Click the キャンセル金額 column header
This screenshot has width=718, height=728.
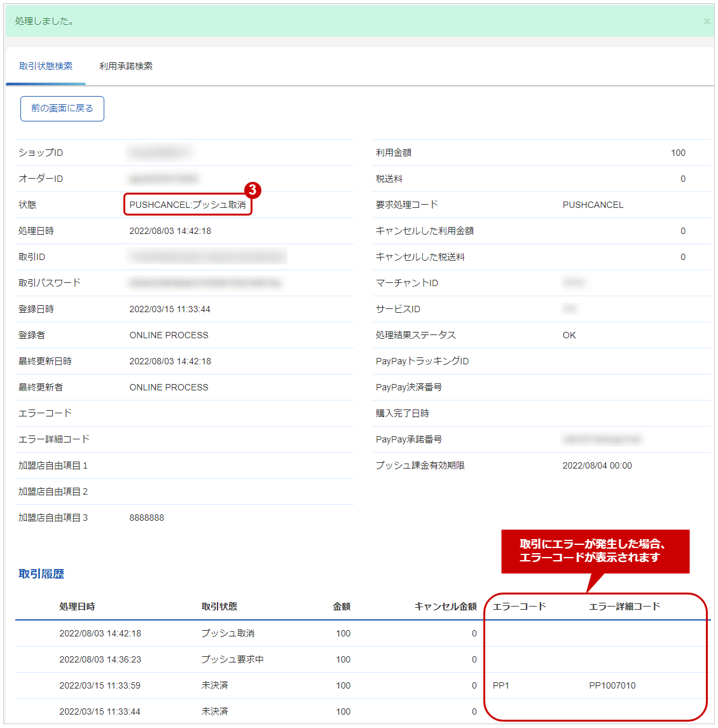tap(445, 607)
